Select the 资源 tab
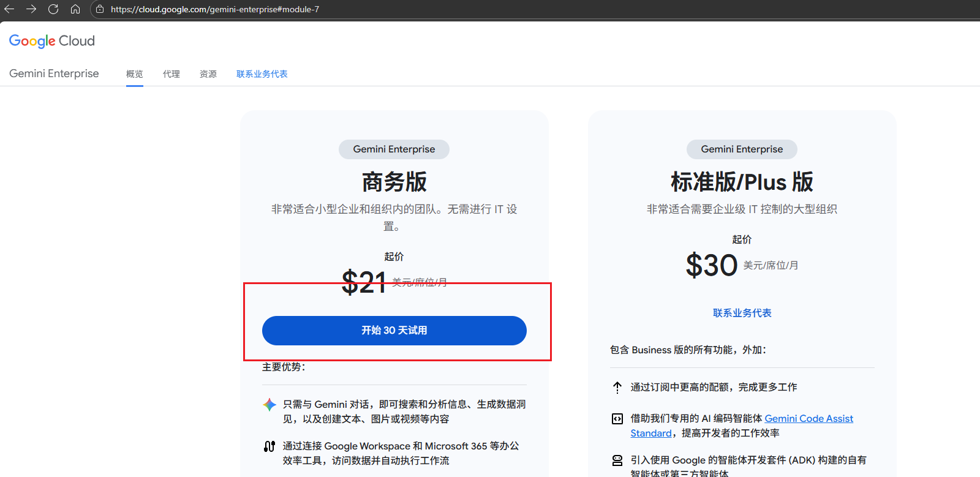The height and width of the screenshot is (477, 980). (208, 74)
